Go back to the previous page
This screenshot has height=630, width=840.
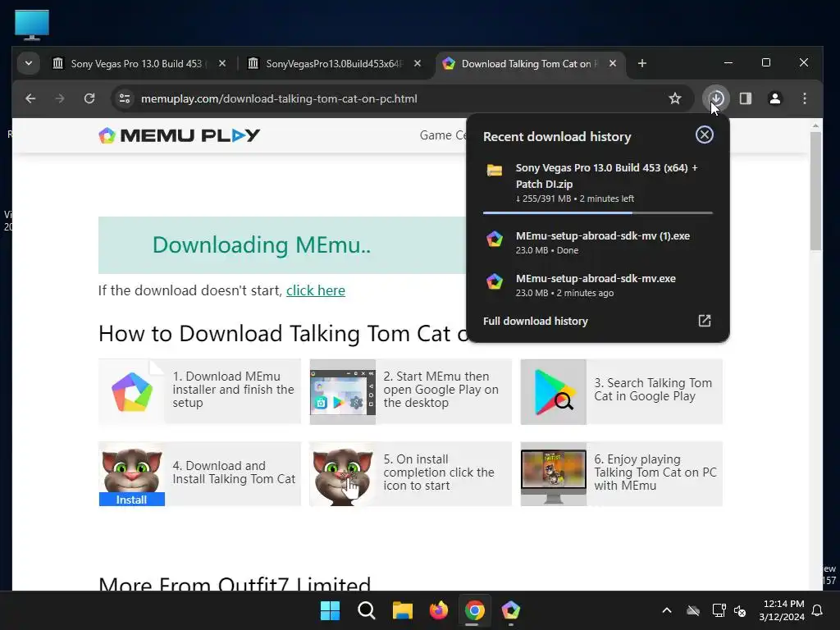(30, 98)
